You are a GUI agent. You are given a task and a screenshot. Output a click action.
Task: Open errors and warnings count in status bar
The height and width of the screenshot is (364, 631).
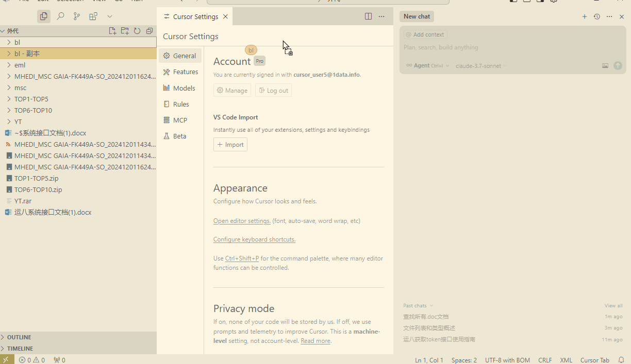click(x=32, y=360)
